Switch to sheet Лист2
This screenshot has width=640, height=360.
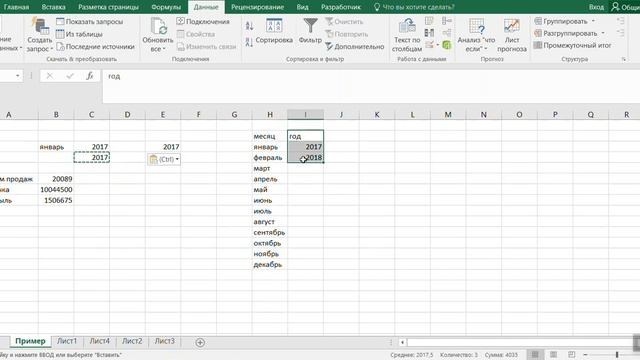132,341
